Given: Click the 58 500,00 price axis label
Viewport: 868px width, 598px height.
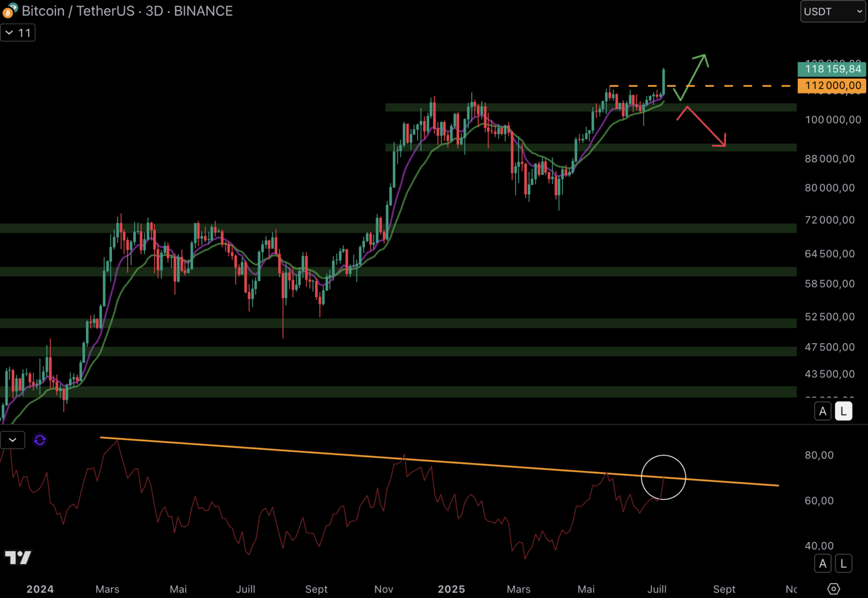Looking at the screenshot, I should pos(830,284).
